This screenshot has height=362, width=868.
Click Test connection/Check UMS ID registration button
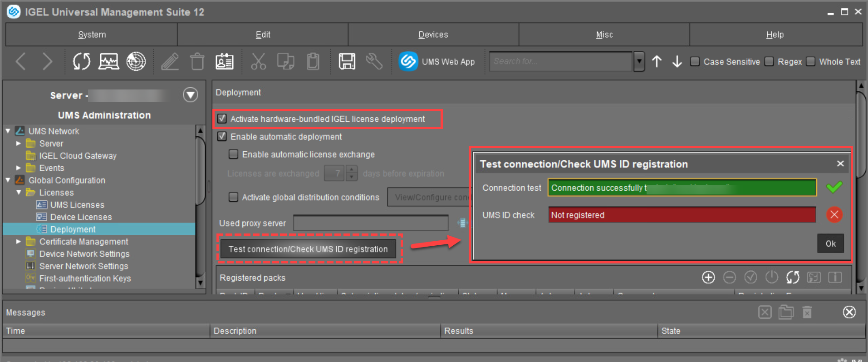308,249
